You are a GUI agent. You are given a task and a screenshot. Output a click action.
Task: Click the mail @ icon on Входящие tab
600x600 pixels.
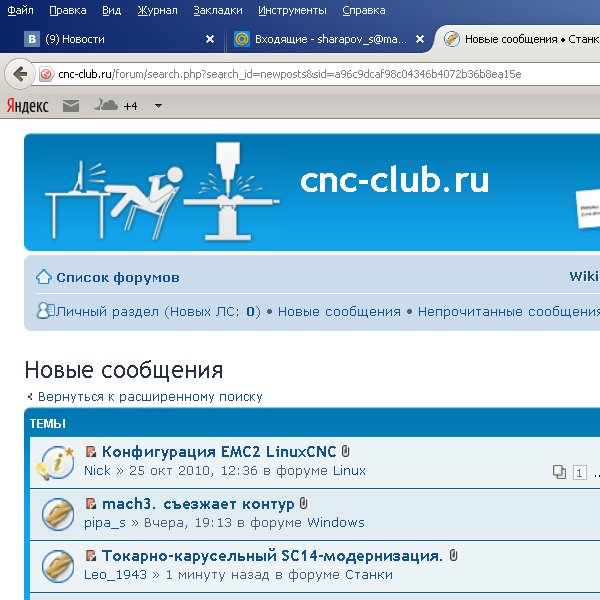point(242,39)
